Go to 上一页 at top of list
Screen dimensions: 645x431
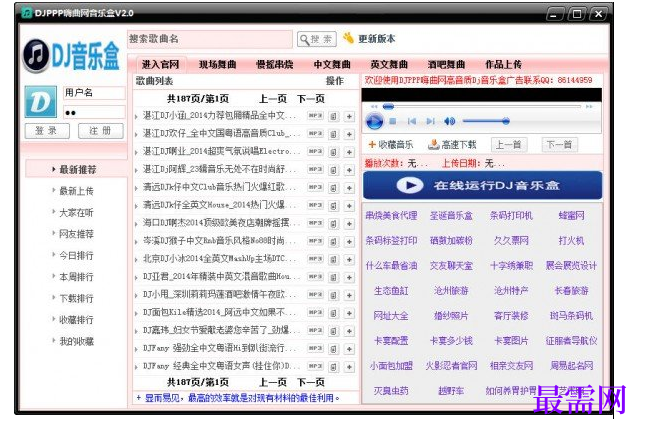pos(273,99)
